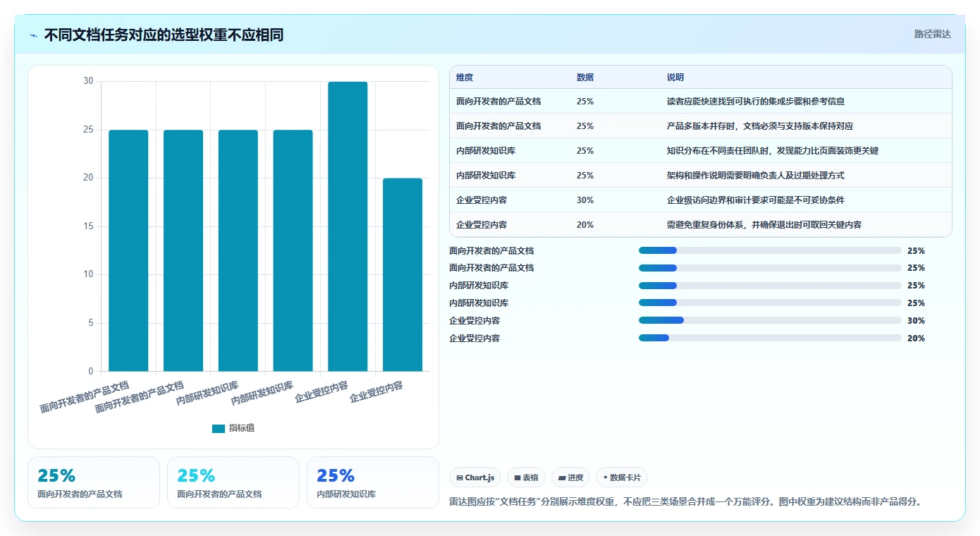Select the title 不同文档任务对应的选型权重不应相同
980x536 pixels.
[164, 35]
